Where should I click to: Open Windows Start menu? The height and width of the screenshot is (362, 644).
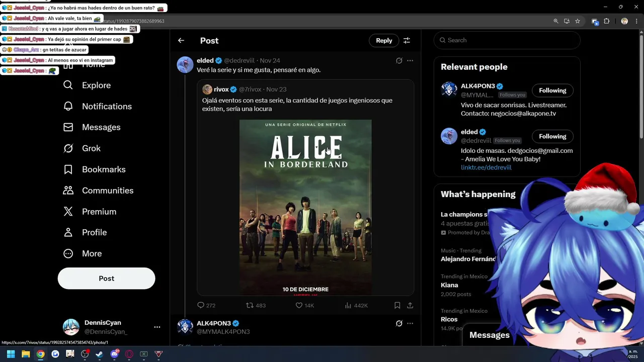click(x=11, y=354)
